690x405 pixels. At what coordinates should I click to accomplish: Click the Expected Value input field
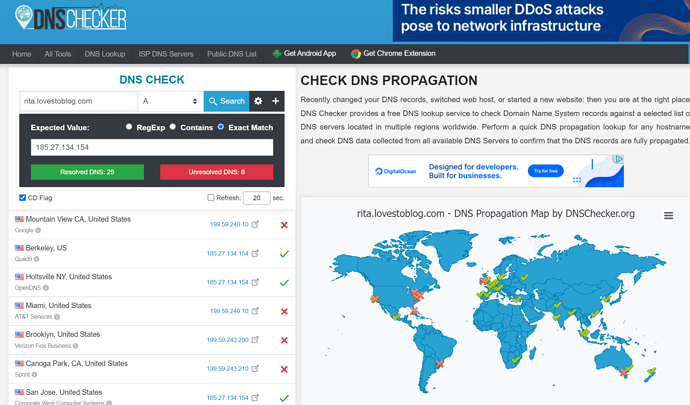pos(152,147)
